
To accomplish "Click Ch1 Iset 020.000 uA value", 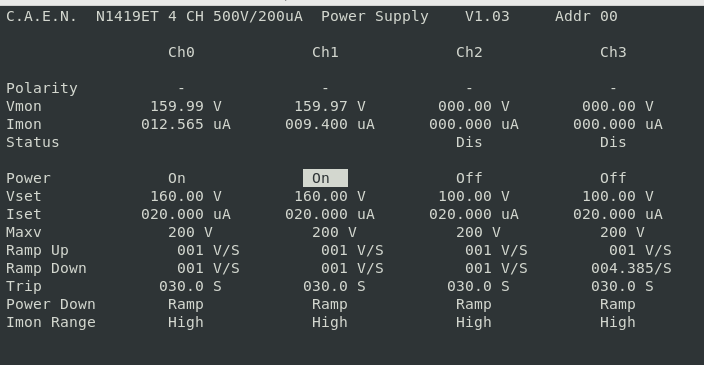I will click(330, 214).
